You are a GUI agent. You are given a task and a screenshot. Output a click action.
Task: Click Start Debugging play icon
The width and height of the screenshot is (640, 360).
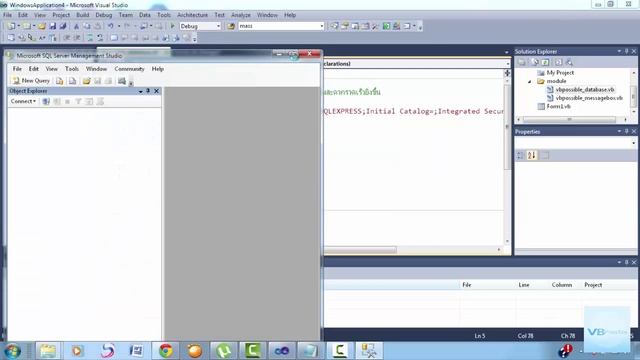tap(172, 26)
